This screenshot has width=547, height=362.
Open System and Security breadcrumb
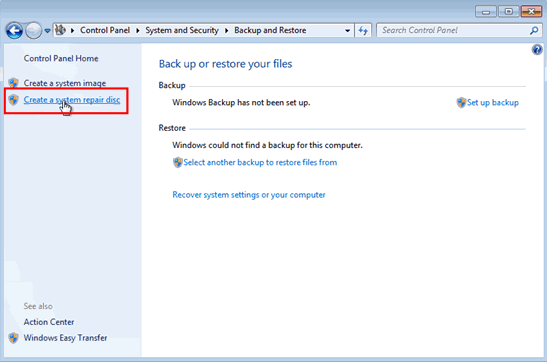[x=182, y=30]
